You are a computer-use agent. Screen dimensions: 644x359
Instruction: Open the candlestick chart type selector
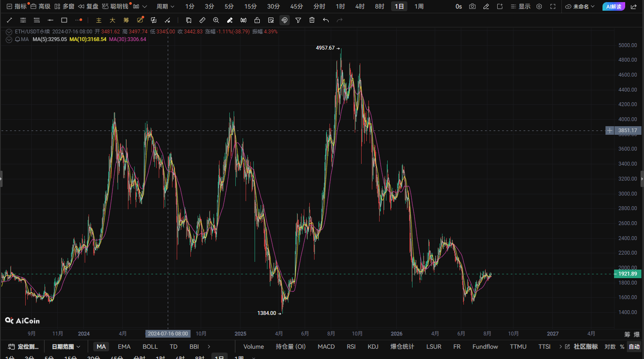pos(139,6)
